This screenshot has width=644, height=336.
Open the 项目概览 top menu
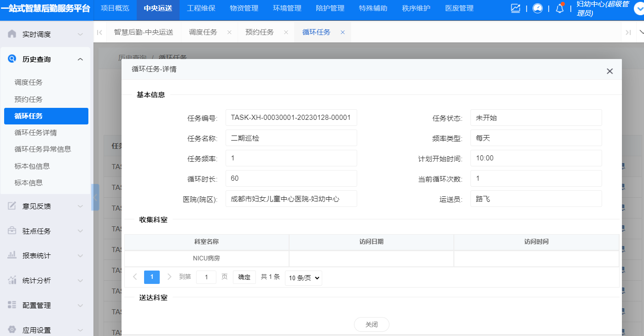click(115, 8)
